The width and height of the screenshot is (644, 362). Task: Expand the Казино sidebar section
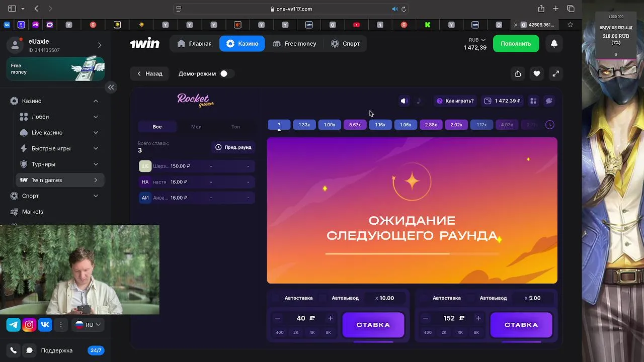(x=96, y=101)
